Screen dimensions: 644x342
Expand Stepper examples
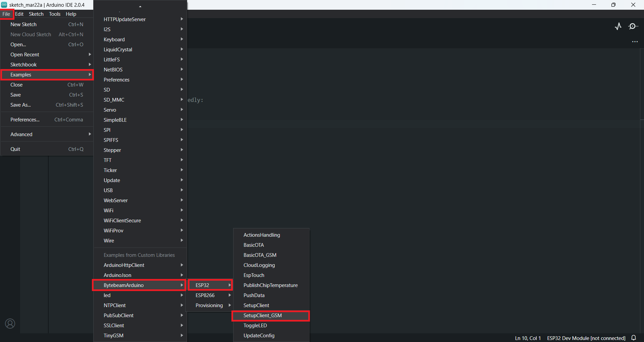point(140,150)
